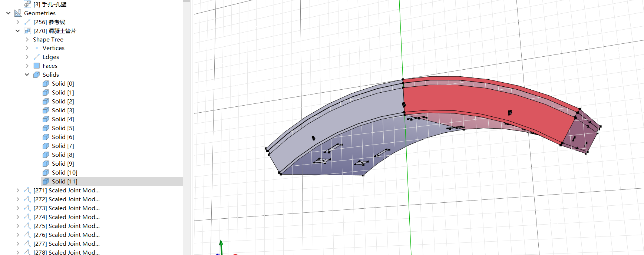Click the Solid [1] cube icon
Viewport: 644px width, 255px height.
pos(46,92)
